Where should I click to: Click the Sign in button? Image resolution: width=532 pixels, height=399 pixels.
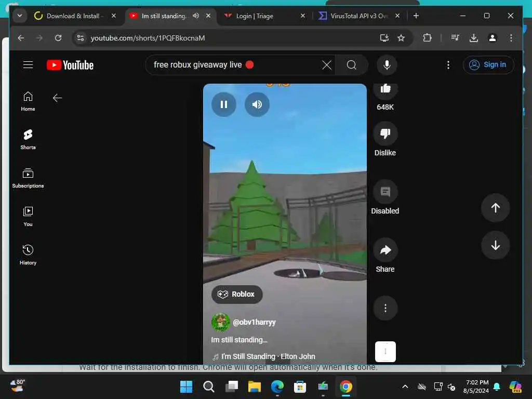coord(487,65)
